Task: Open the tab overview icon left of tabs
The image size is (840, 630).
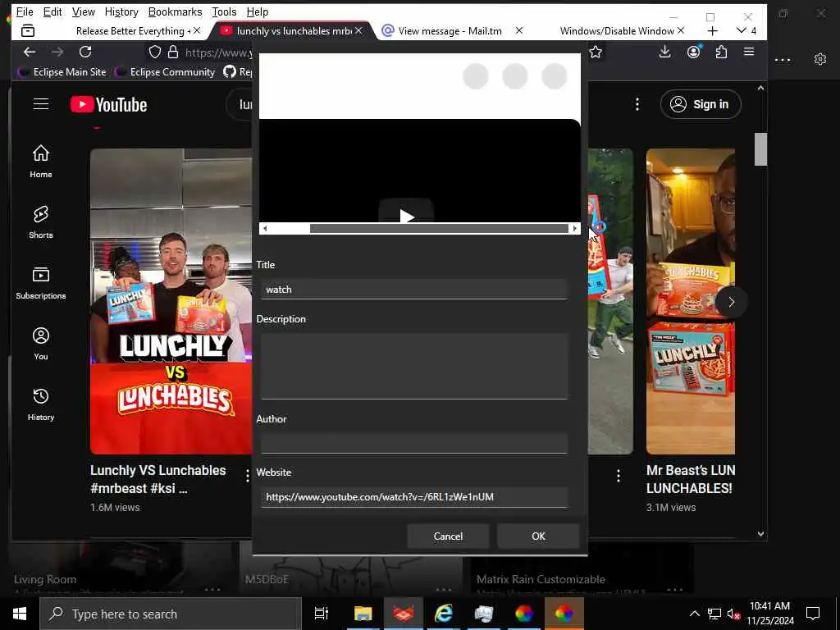Action: tap(28, 30)
